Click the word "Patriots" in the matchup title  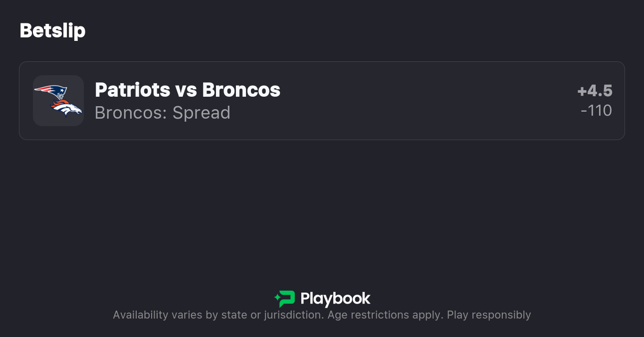point(133,90)
